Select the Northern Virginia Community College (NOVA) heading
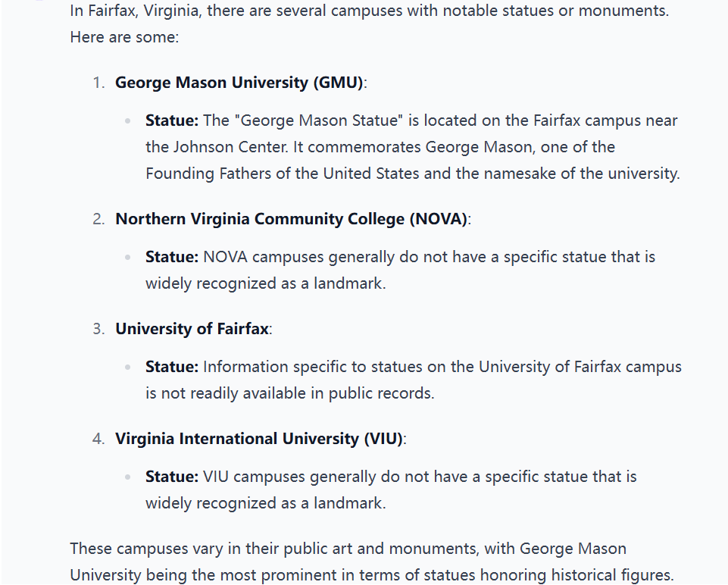 (291, 219)
